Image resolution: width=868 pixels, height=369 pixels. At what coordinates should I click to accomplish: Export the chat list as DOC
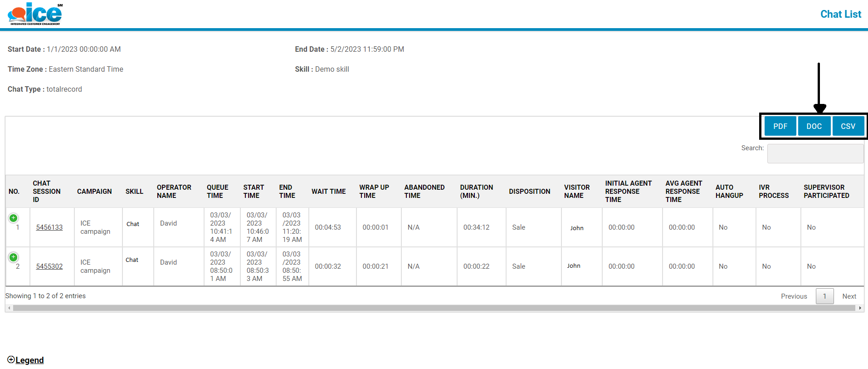pos(814,126)
